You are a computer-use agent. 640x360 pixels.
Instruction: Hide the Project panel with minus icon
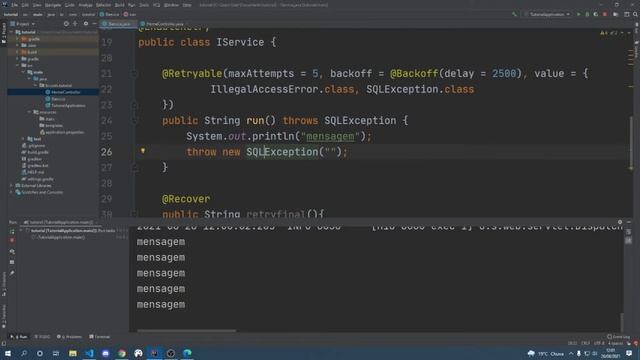[x=94, y=24]
